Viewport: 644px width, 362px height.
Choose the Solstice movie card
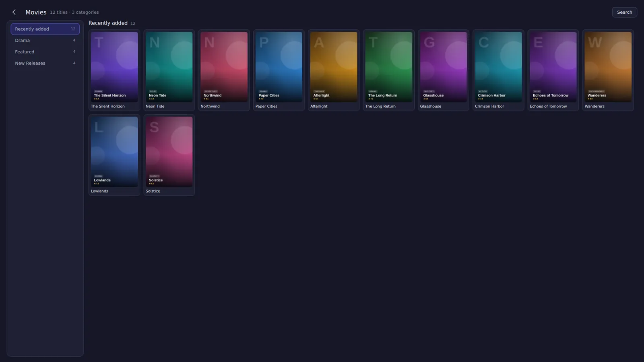pyautogui.click(x=169, y=155)
